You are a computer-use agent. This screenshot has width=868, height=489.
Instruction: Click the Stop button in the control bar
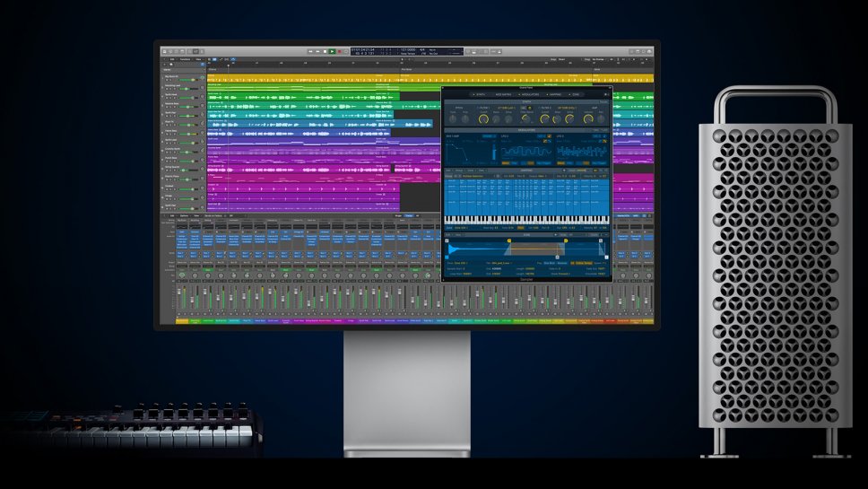pos(325,51)
